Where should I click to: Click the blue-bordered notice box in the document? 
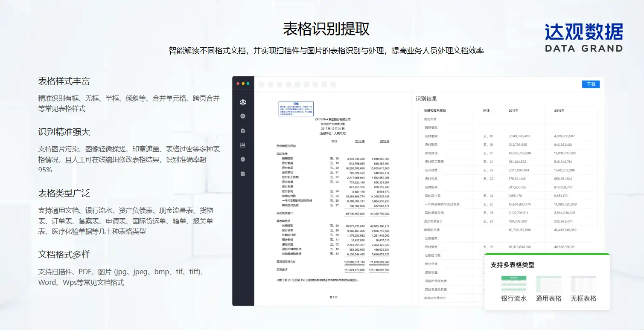point(296,109)
